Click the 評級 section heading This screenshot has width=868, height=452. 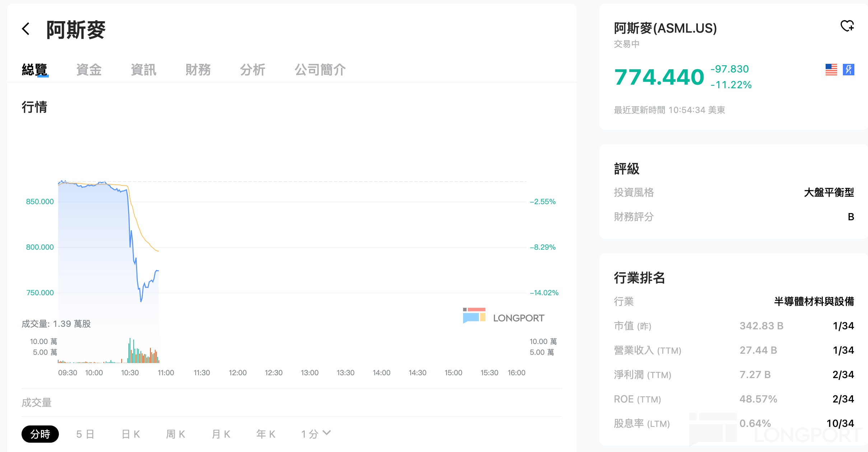(627, 169)
